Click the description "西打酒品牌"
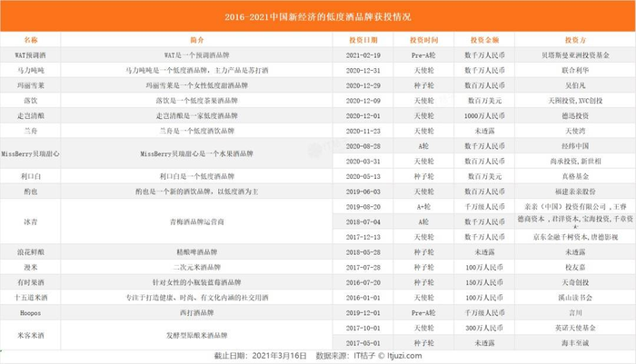The width and height of the screenshot is (636, 364). tap(197, 312)
